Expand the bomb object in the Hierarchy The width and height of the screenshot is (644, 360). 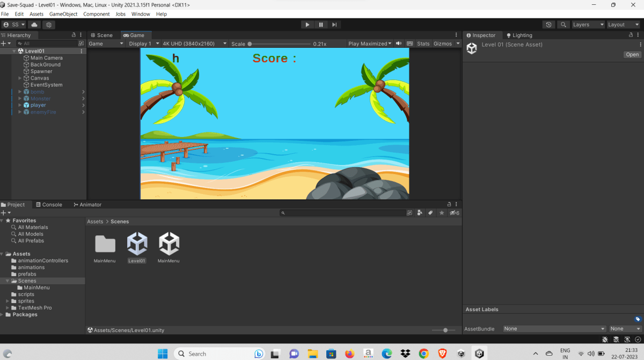(20, 91)
